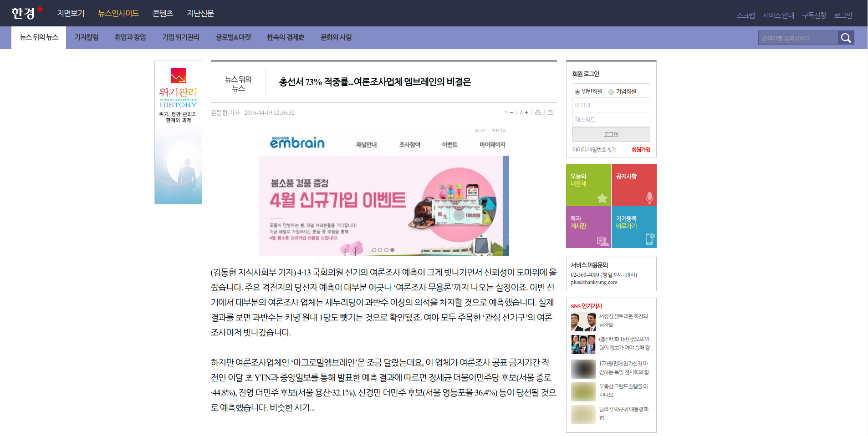Click the article headline 총선서 73% 적중률
Viewport: 868px width, 436px height.
(375, 82)
